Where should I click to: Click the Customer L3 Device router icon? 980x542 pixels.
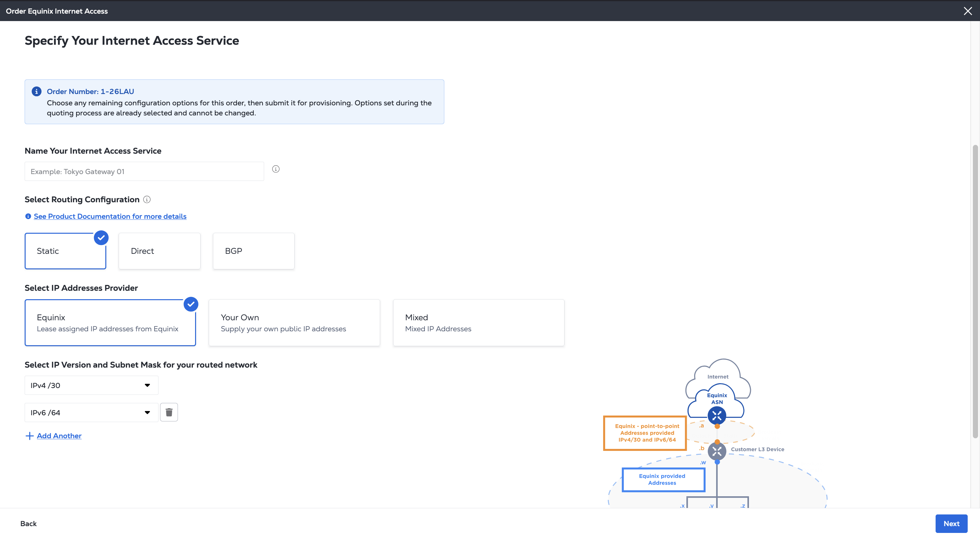point(717,452)
